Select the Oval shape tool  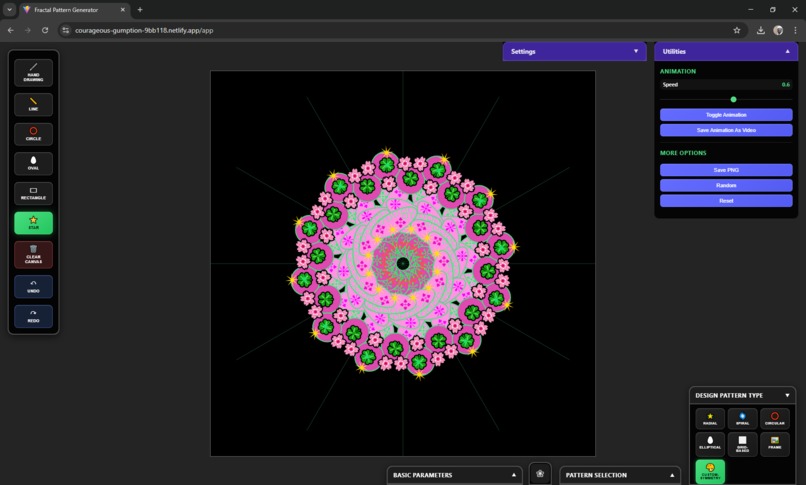[33, 163]
